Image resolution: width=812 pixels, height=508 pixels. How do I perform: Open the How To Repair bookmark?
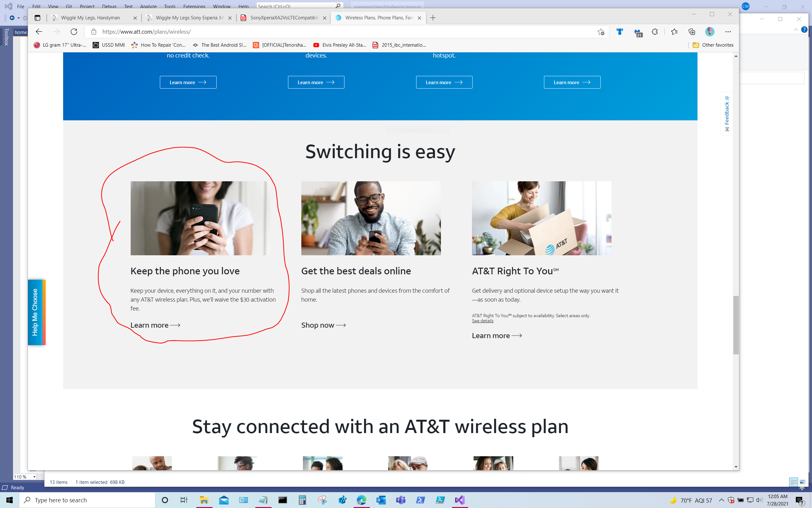[159, 45]
